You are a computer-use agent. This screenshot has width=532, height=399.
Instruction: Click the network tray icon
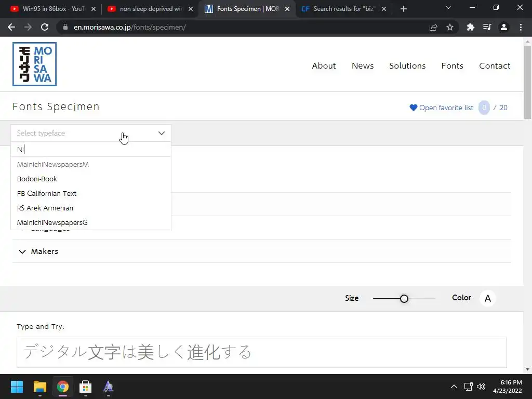tap(469, 387)
